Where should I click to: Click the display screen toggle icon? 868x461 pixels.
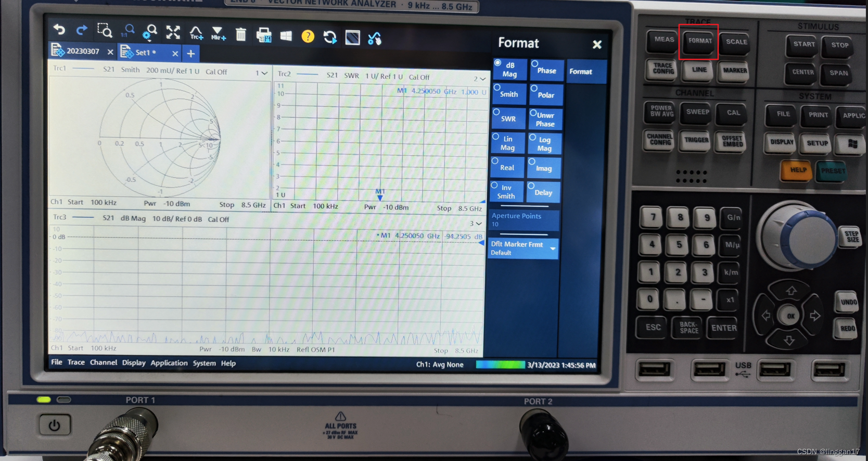pos(352,38)
